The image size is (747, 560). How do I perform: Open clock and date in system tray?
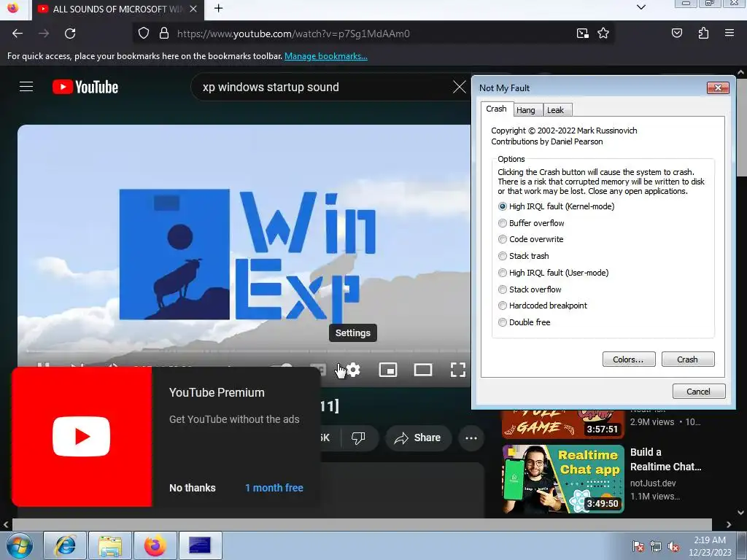click(x=710, y=546)
